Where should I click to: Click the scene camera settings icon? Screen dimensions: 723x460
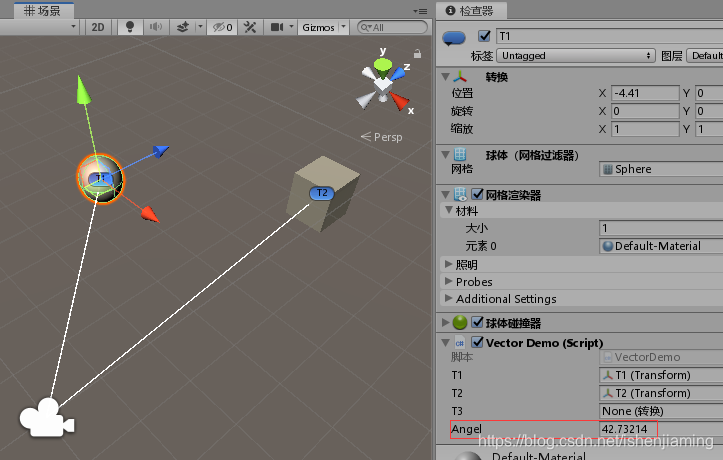click(x=277, y=27)
